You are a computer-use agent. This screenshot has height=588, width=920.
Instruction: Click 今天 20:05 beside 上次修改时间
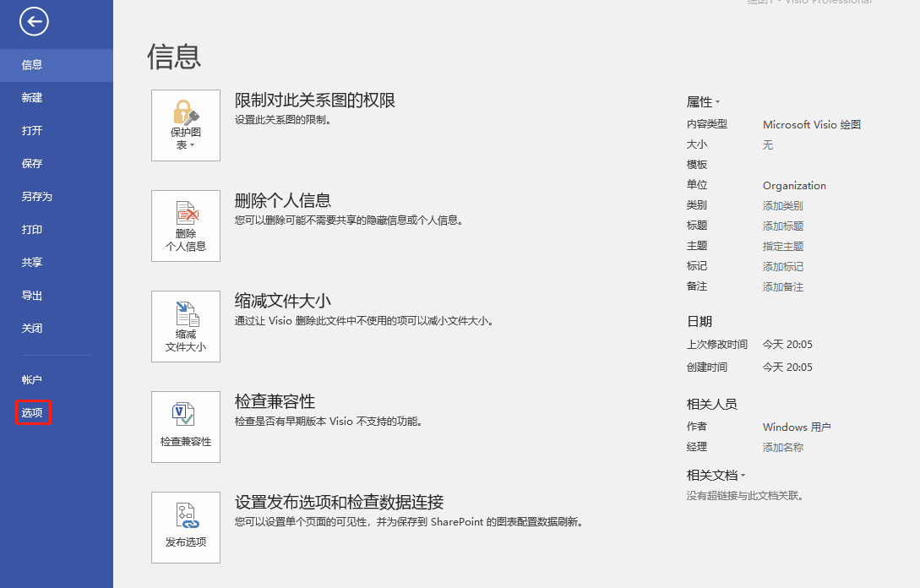pos(787,345)
